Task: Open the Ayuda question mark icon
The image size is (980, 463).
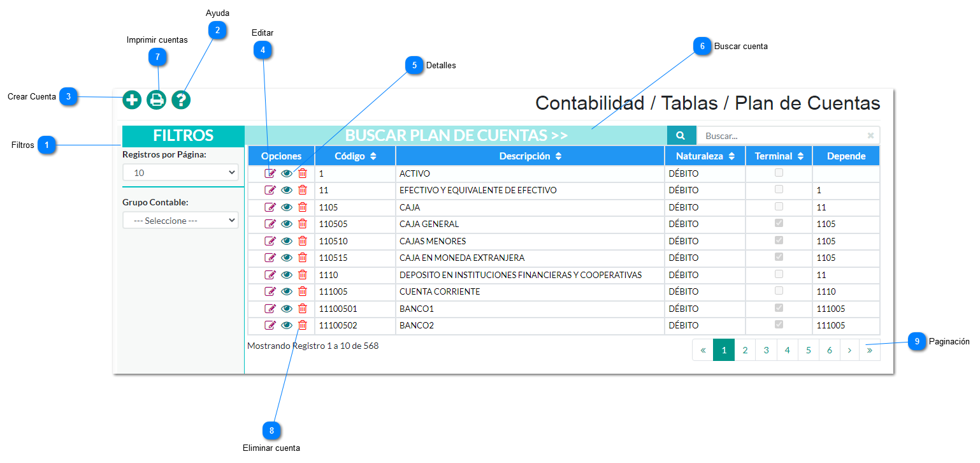Action: [x=181, y=99]
